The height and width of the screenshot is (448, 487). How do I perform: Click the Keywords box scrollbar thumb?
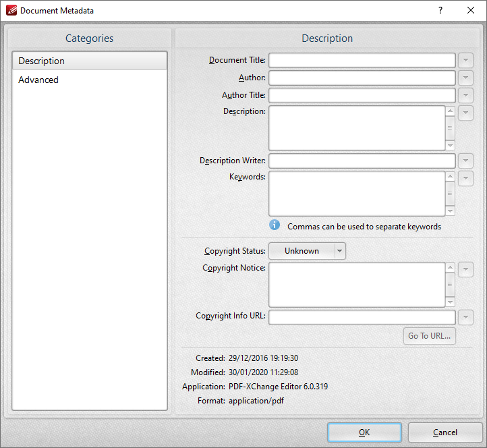[x=450, y=194]
